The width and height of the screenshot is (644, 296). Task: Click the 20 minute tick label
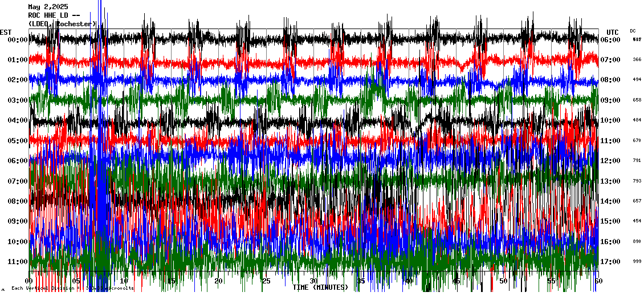click(219, 281)
